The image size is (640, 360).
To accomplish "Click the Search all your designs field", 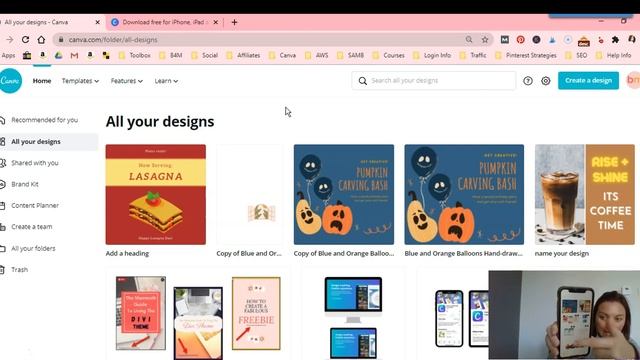I will click(x=433, y=81).
